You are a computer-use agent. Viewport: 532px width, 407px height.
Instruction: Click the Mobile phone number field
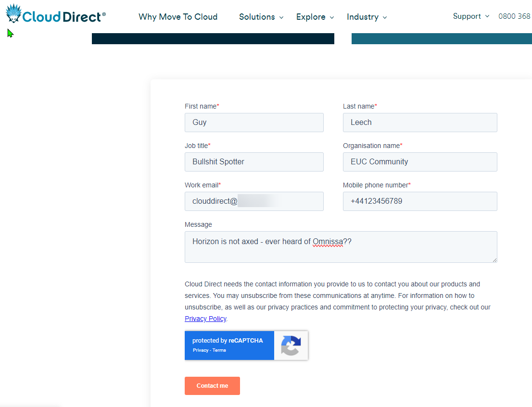point(420,201)
